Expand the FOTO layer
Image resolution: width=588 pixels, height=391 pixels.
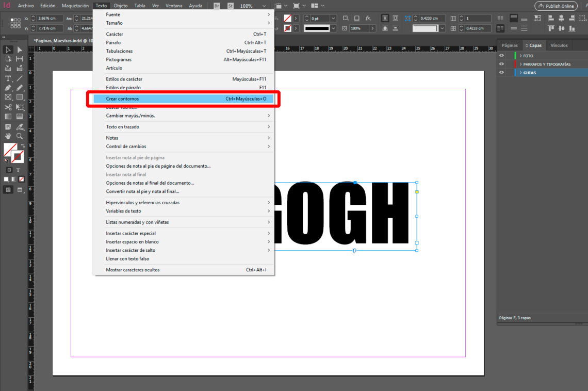(520, 55)
